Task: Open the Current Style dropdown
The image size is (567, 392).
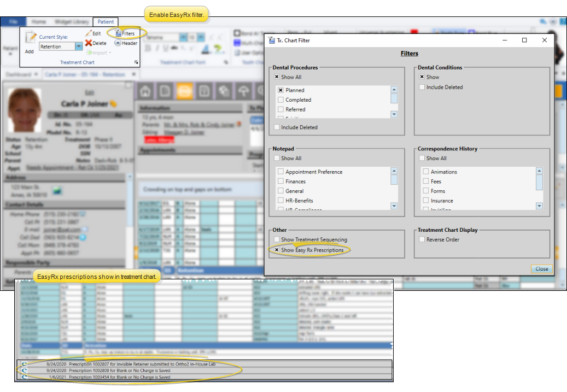Action: pyautogui.click(x=79, y=47)
